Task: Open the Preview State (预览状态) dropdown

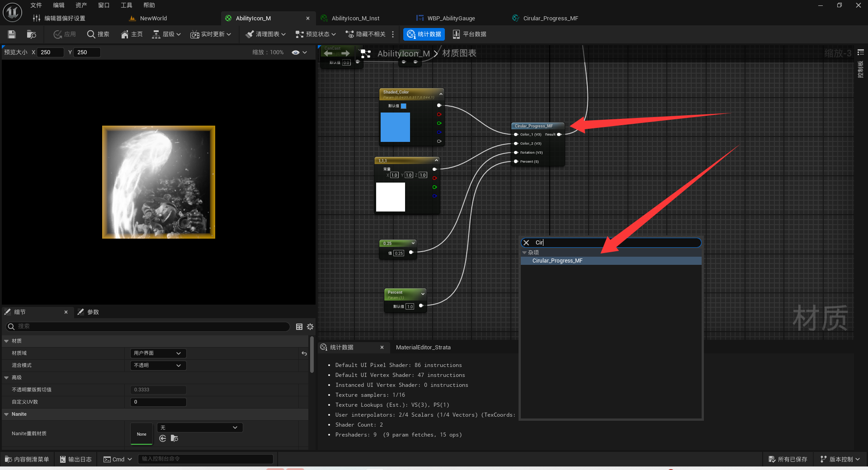Action: point(316,34)
